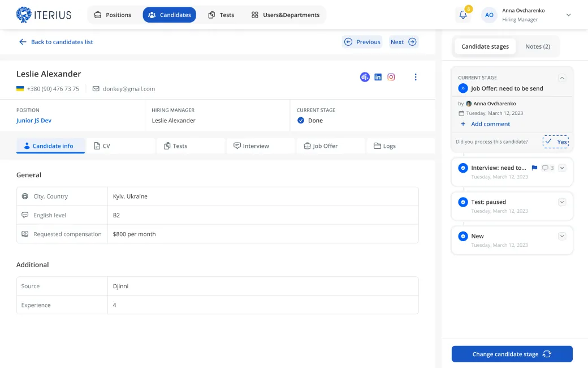Expand the Test: paused stage
Image resolution: width=588 pixels, height=368 pixels.
point(561,202)
